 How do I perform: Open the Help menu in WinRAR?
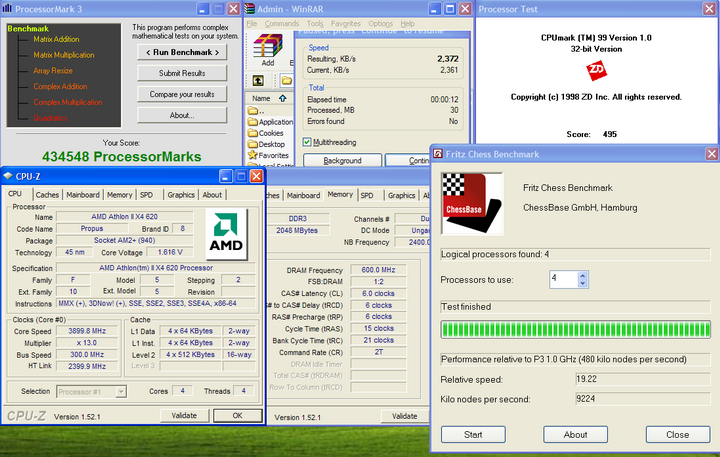(x=407, y=23)
